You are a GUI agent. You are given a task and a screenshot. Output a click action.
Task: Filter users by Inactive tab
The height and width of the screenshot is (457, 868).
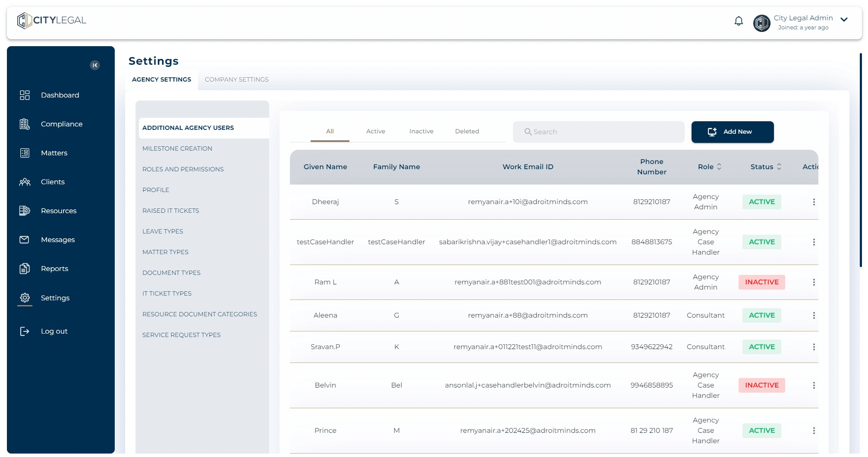click(x=421, y=131)
